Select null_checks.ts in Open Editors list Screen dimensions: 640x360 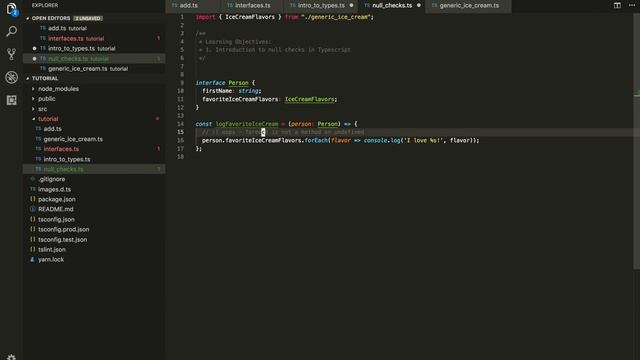click(x=94, y=59)
